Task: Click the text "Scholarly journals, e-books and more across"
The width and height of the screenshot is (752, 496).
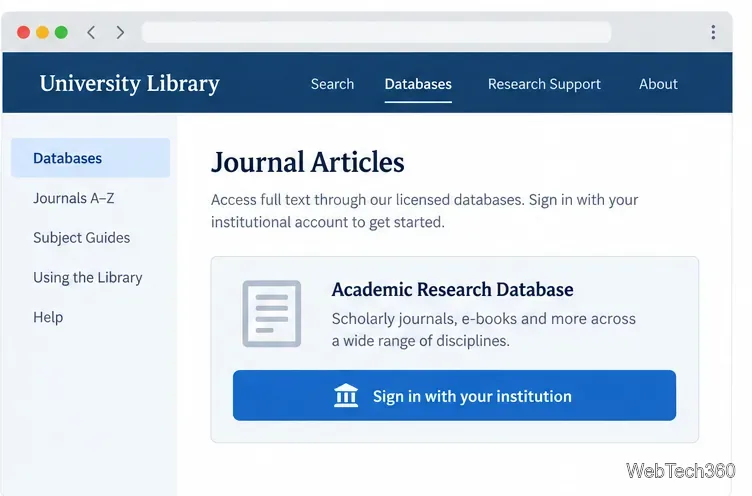Action: click(483, 319)
